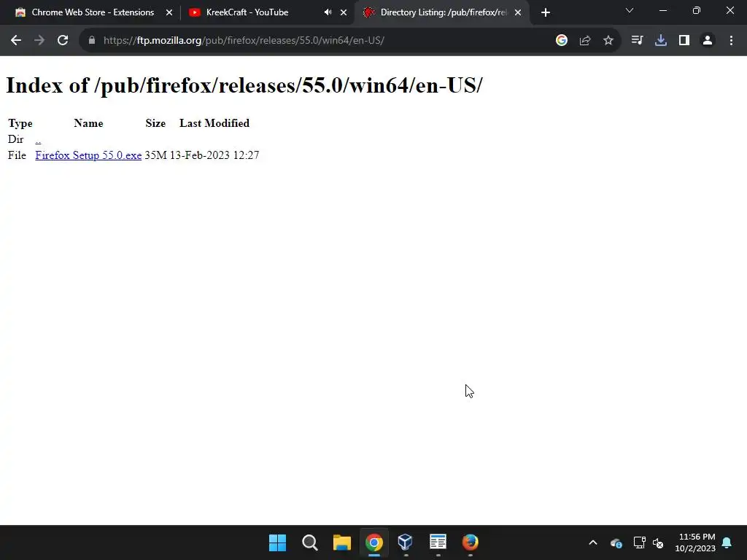This screenshot has height=560, width=747.
Task: Show hidden system tray icons
Action: pos(593,542)
